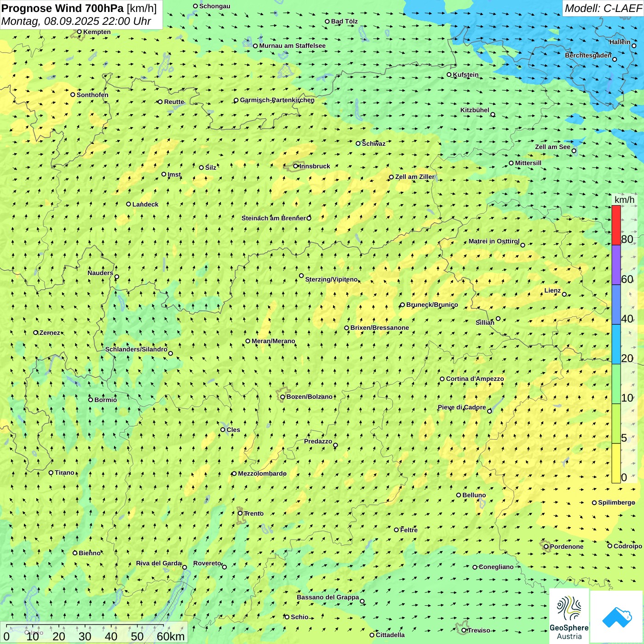The width and height of the screenshot is (644, 644).
Task: Click the GeoSphere Austria logo
Action: pos(569,617)
